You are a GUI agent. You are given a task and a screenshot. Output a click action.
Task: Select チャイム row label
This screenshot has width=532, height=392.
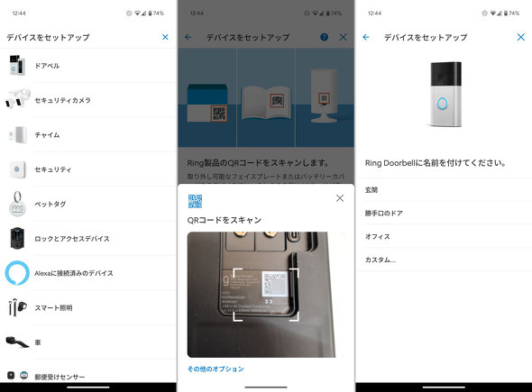point(47,135)
